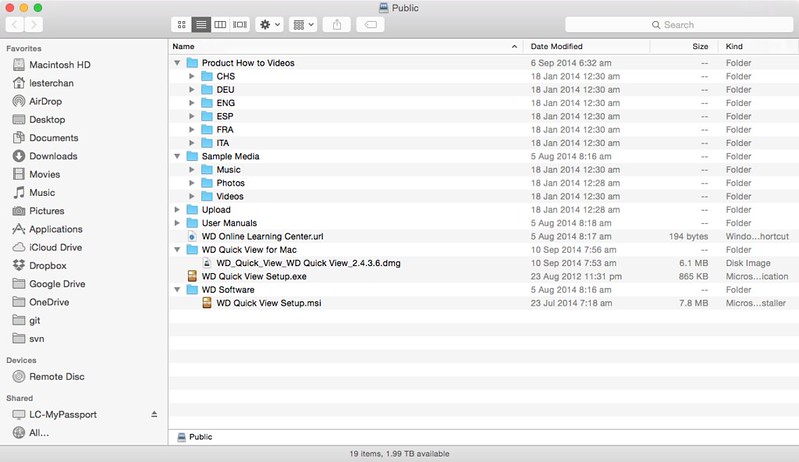Open the Action gear dropdown menu
Viewport: 799px width, 462px height.
coord(270,24)
